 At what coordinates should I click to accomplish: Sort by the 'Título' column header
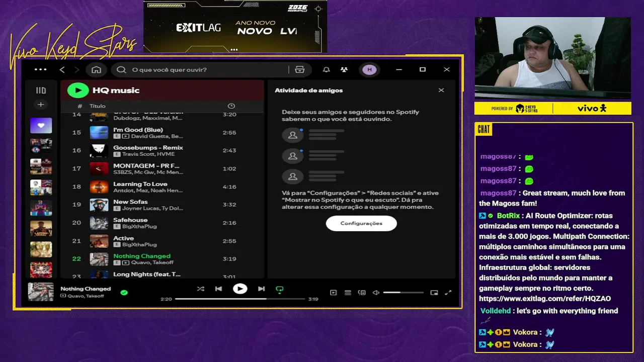(98, 106)
